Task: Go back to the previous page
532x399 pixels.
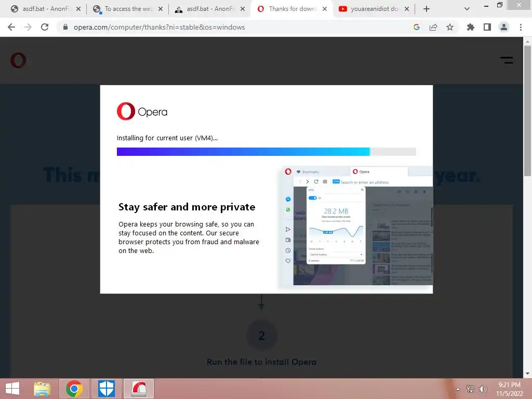Action: tap(11, 27)
